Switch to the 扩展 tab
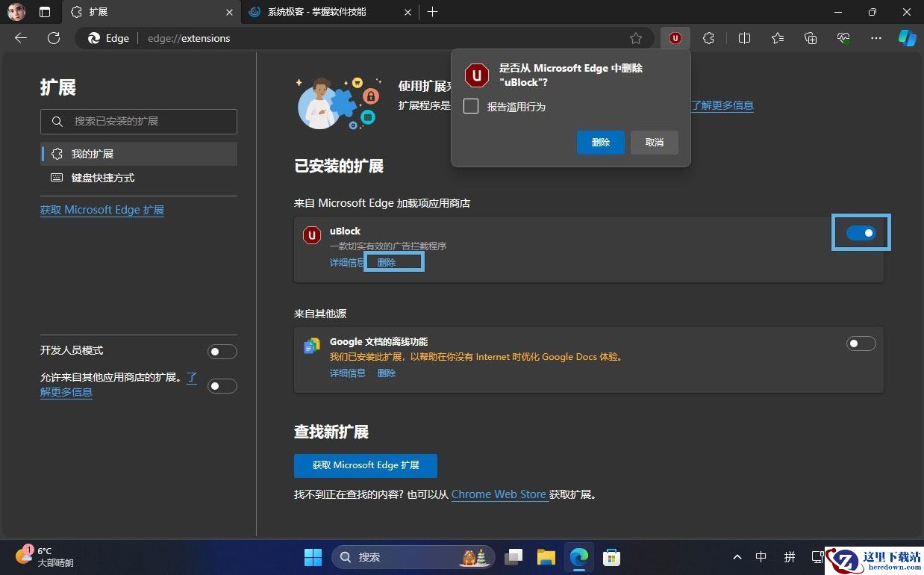This screenshot has height=575, width=924. [153, 12]
